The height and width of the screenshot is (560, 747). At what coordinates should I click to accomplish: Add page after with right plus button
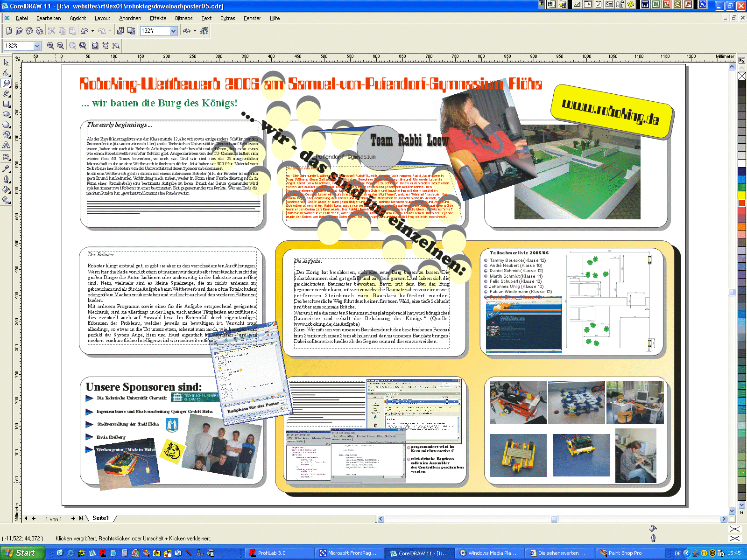[x=73, y=518]
